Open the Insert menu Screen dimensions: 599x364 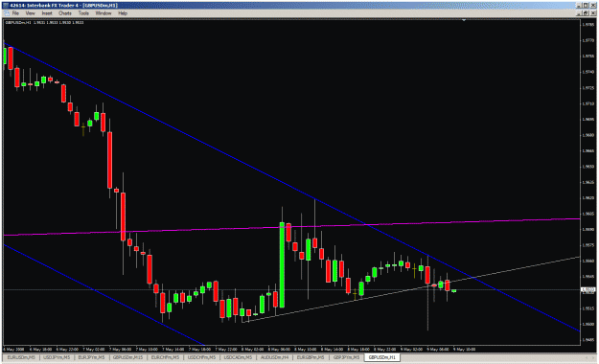(47, 13)
